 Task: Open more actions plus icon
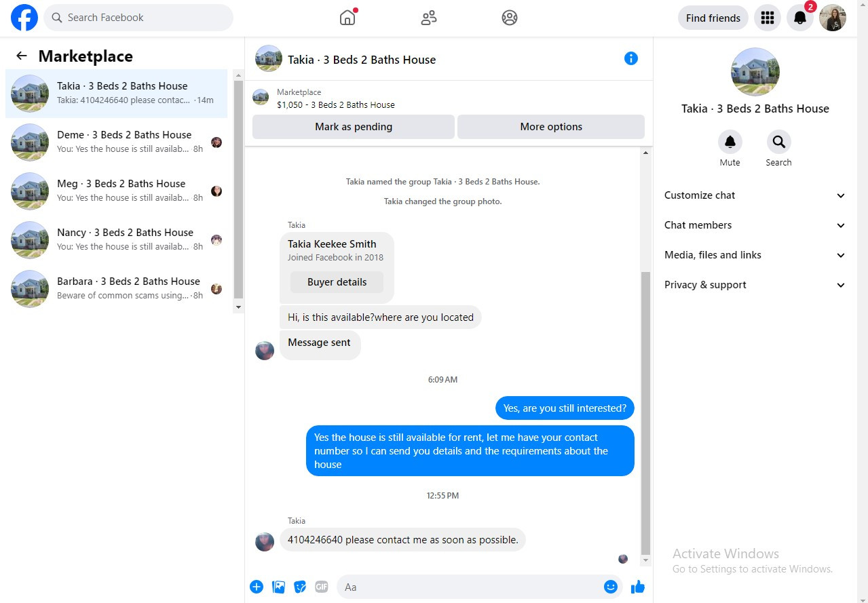click(x=257, y=587)
